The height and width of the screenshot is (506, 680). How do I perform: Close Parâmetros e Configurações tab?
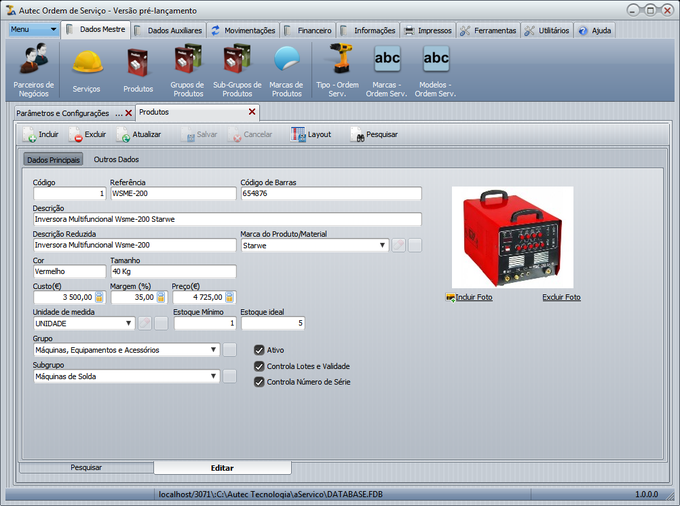pos(128,113)
